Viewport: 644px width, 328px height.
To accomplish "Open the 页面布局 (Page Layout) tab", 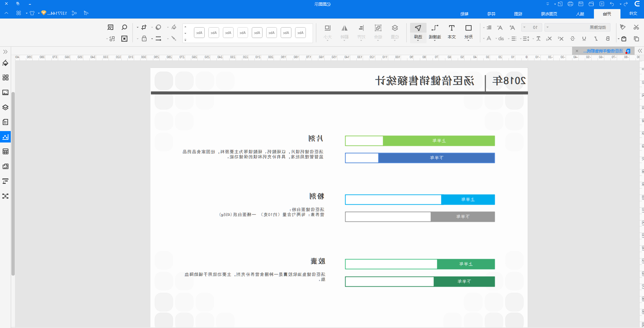I will click(549, 14).
